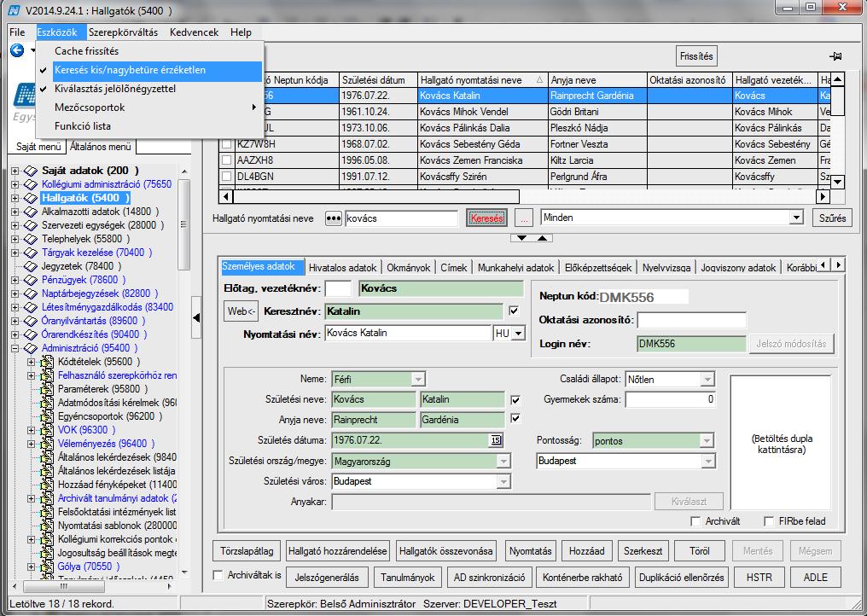Viewport: 867px width, 616px height.
Task: Click the table's horizontal scroll right arrow
Action: tap(823, 196)
